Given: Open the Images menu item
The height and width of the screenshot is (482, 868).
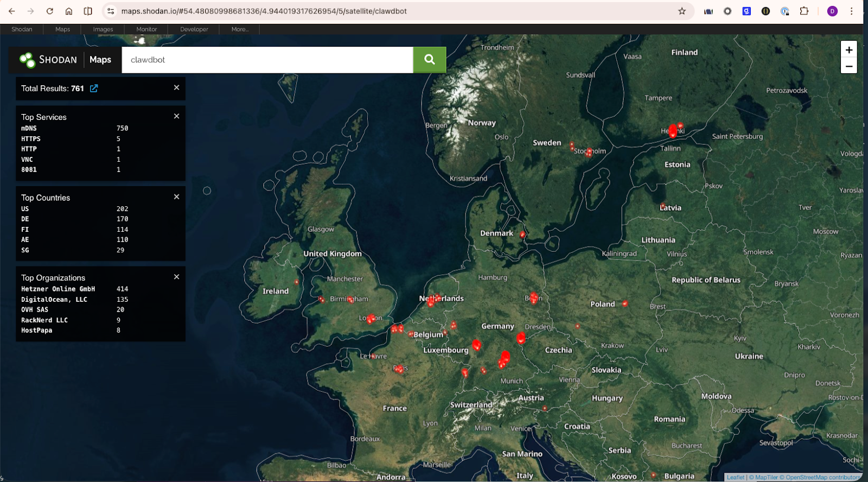Looking at the screenshot, I should pyautogui.click(x=103, y=29).
